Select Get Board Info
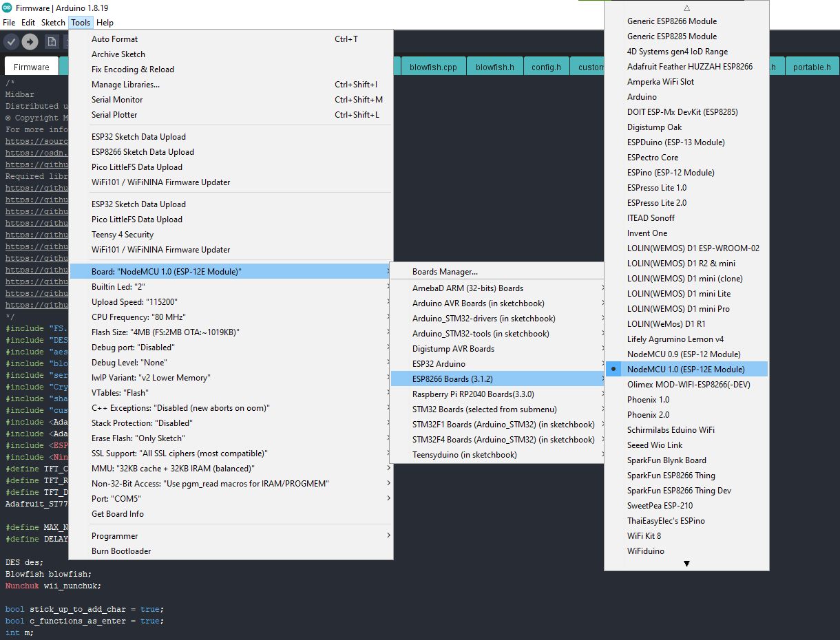 (231, 514)
